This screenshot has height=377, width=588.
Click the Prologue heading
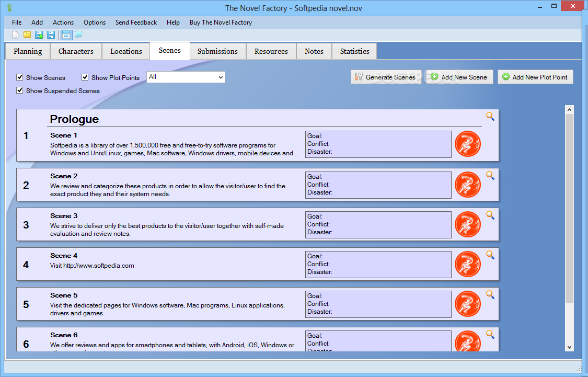tap(74, 119)
